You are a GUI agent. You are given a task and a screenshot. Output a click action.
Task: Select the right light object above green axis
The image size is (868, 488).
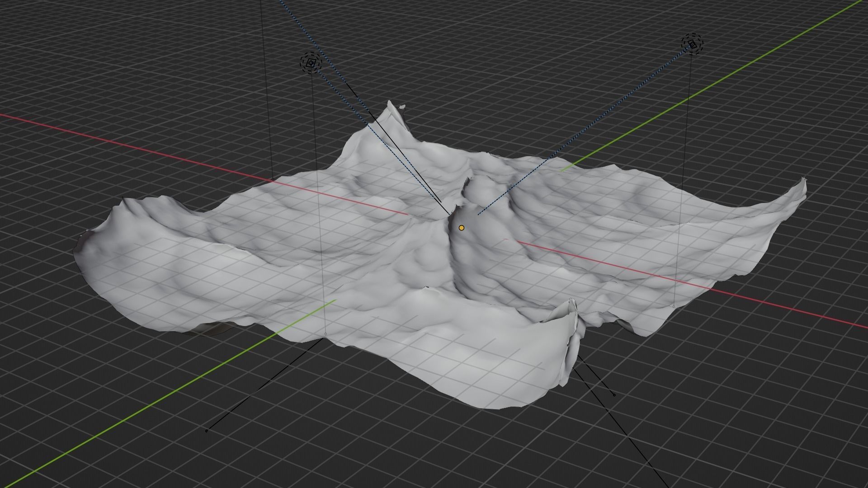(x=693, y=44)
